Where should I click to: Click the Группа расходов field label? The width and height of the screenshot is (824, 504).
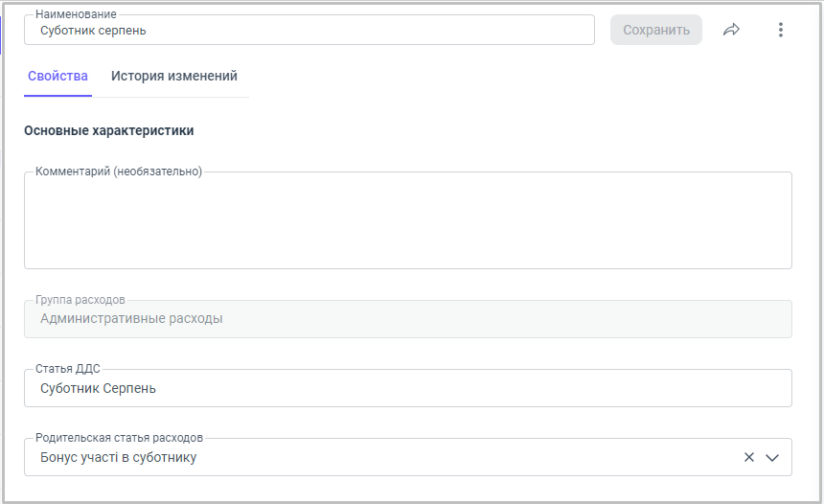(80, 300)
